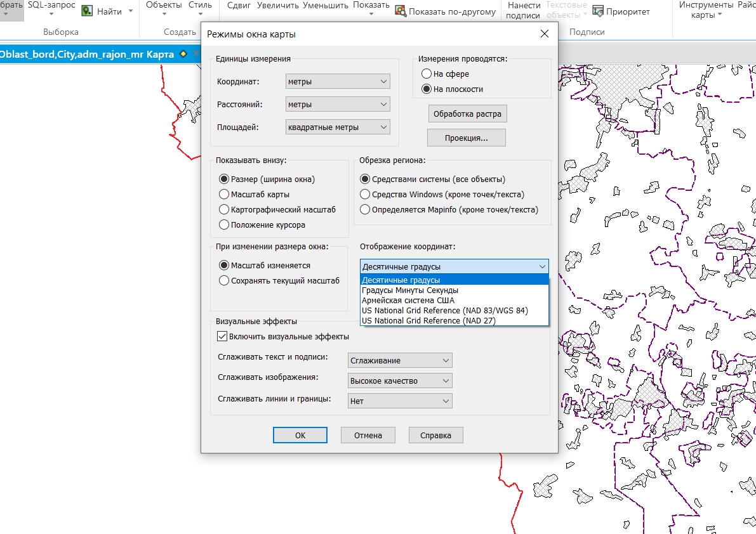The image size is (756, 534).
Task: Choose Армейская система США list item
Action: pyautogui.click(x=454, y=301)
